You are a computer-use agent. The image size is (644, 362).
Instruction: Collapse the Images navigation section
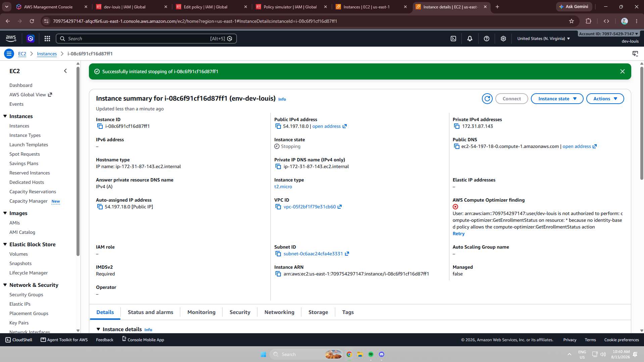(5, 213)
